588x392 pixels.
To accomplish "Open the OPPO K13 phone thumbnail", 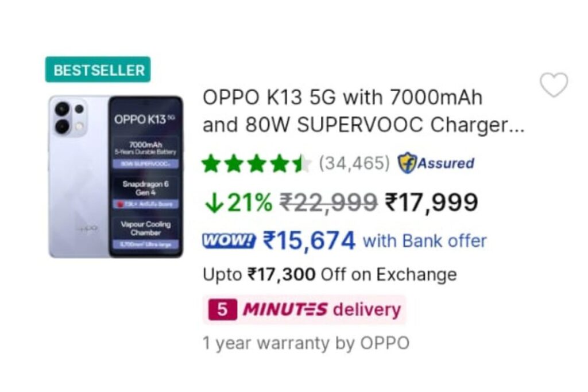I will point(116,177).
